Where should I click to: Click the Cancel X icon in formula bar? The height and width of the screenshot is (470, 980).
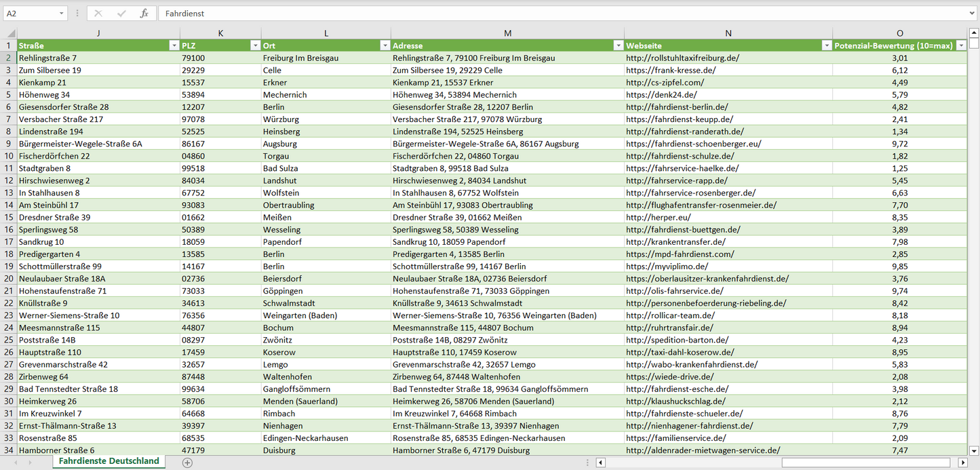98,14
